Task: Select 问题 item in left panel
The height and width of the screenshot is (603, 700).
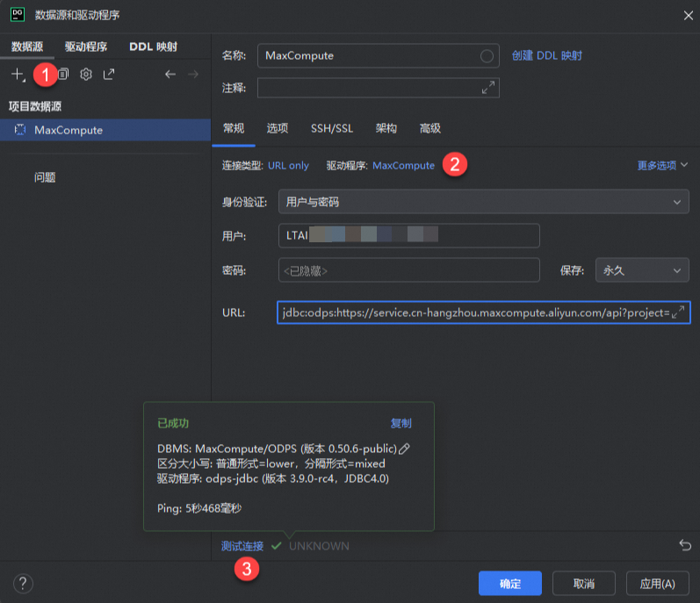Action: (x=45, y=177)
